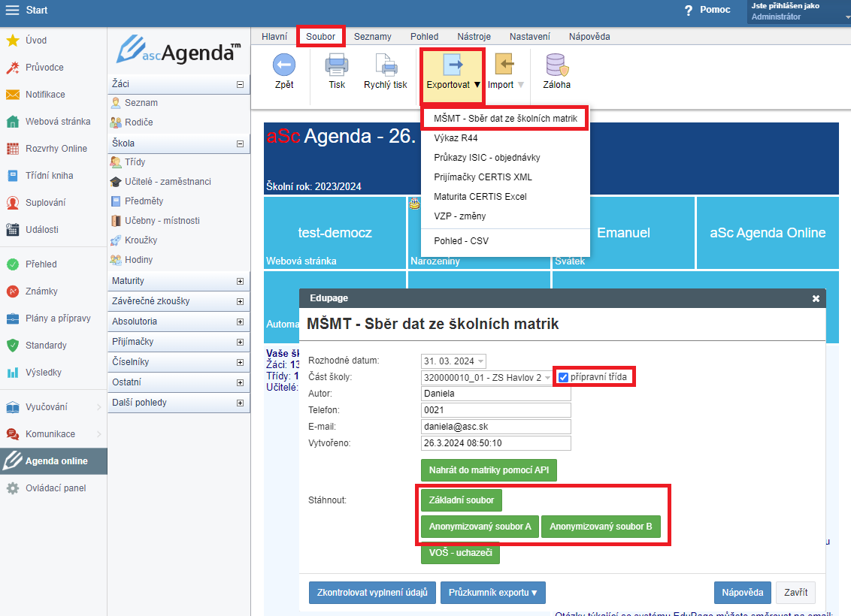This screenshot has height=616, width=851.
Task: Click the Záloha backup database icon
Action: (557, 65)
